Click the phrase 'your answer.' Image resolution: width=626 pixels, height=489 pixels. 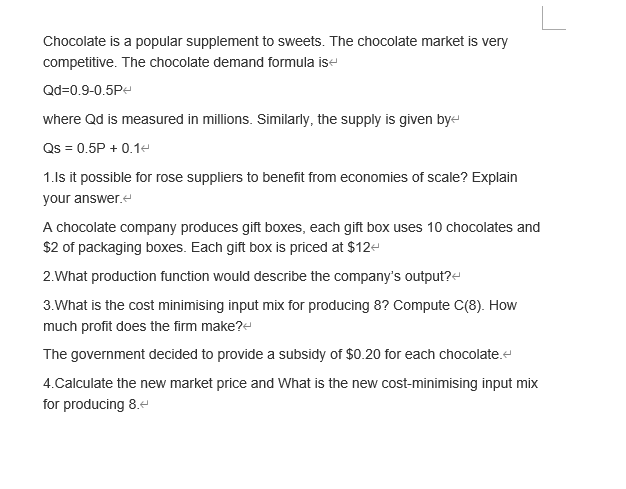(x=83, y=198)
